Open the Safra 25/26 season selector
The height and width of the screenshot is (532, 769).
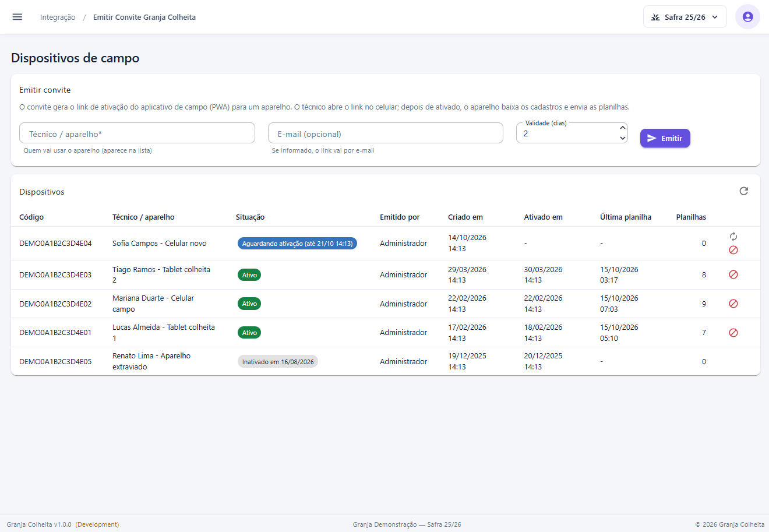coord(685,17)
